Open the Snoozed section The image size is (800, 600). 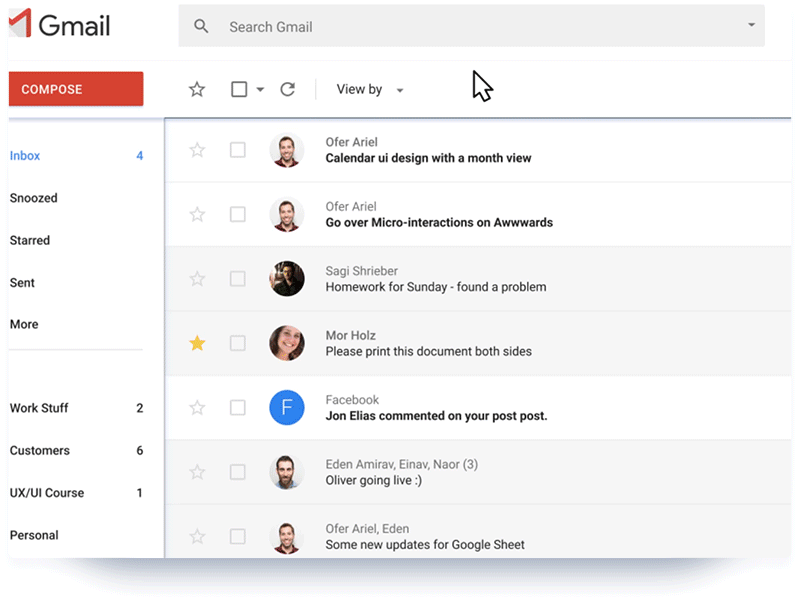pyautogui.click(x=33, y=198)
